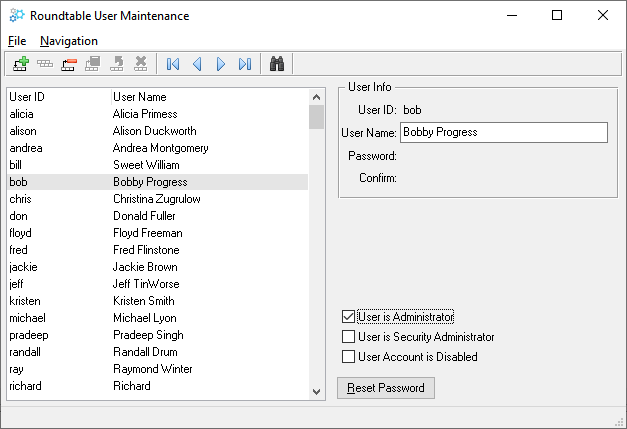
Task: Click the name Sweet William
Action: click(x=146, y=165)
